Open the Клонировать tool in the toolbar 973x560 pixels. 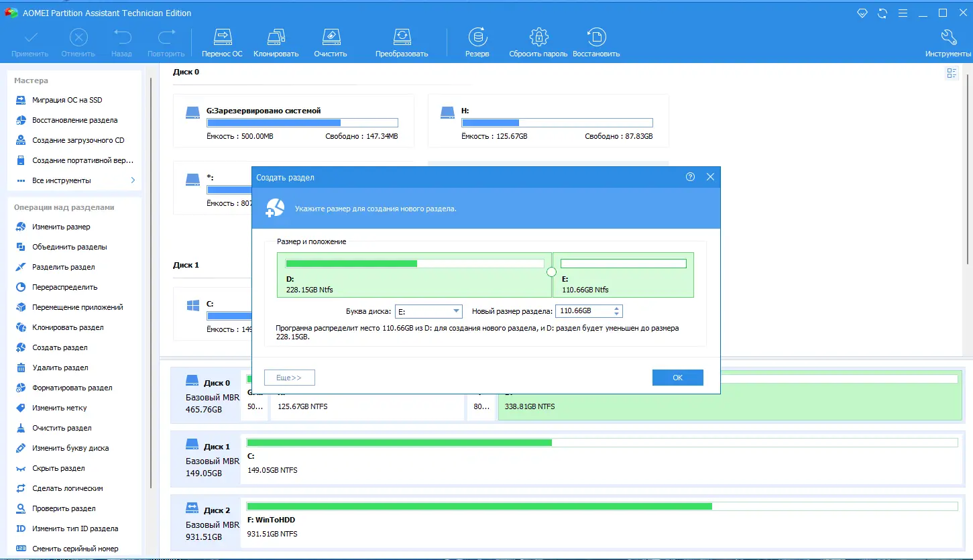[x=276, y=44]
